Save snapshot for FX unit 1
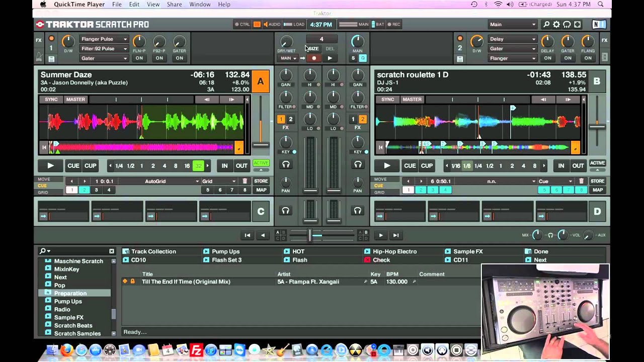The image size is (644, 362). click(x=51, y=59)
